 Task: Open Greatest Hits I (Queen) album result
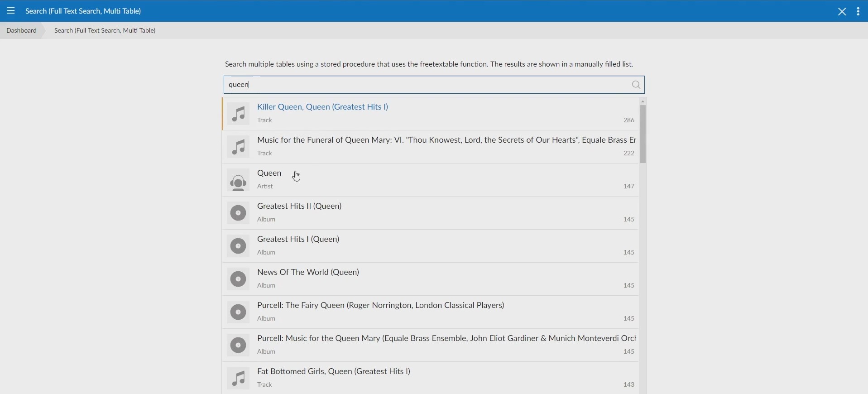pyautogui.click(x=298, y=240)
